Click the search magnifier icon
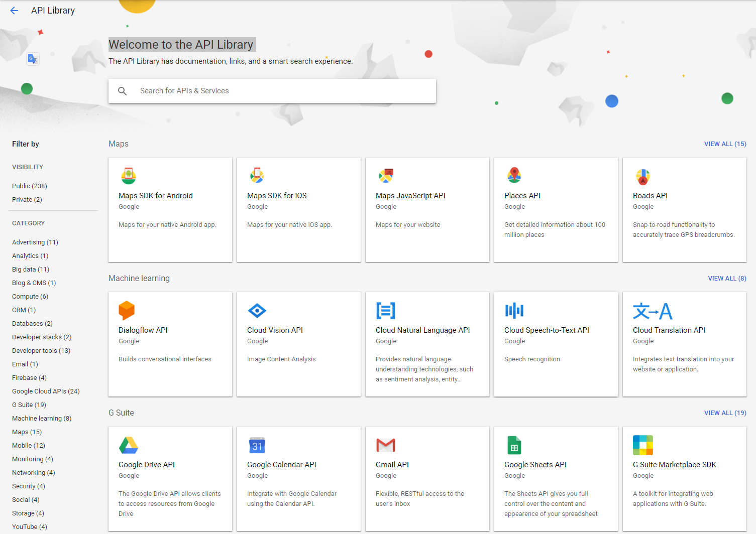Image resolution: width=756 pixels, height=534 pixels. tap(123, 91)
